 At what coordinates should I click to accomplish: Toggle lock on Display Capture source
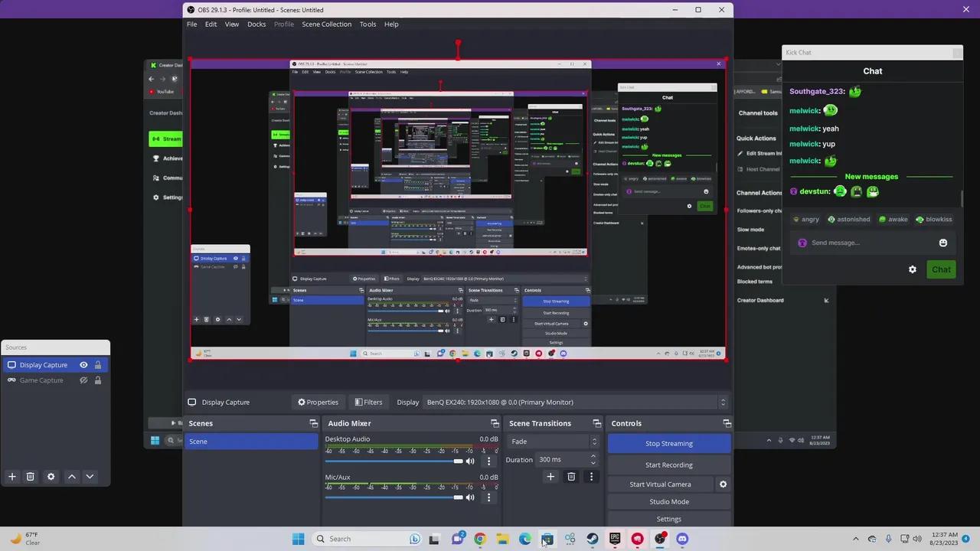[98, 365]
